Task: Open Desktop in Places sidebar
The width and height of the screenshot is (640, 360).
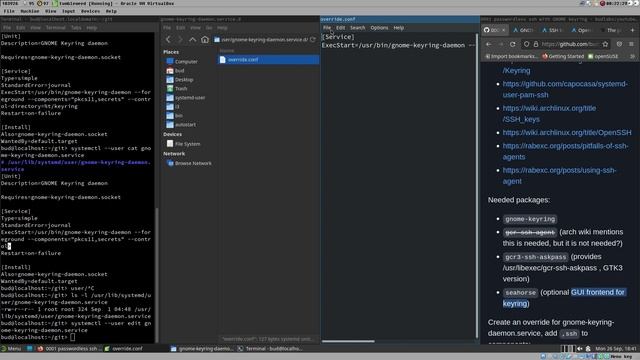Action: click(x=180, y=80)
